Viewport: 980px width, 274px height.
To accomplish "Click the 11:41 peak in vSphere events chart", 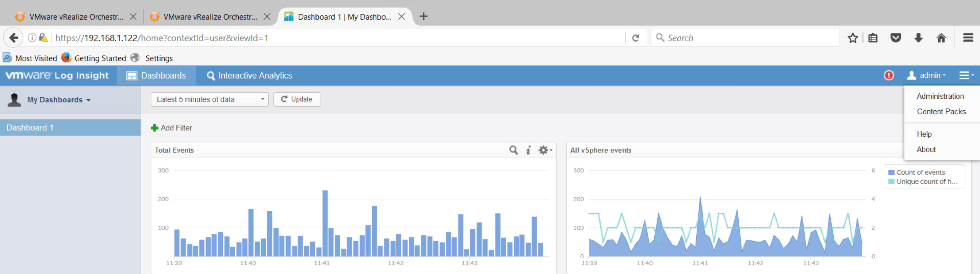I will coord(700,197).
